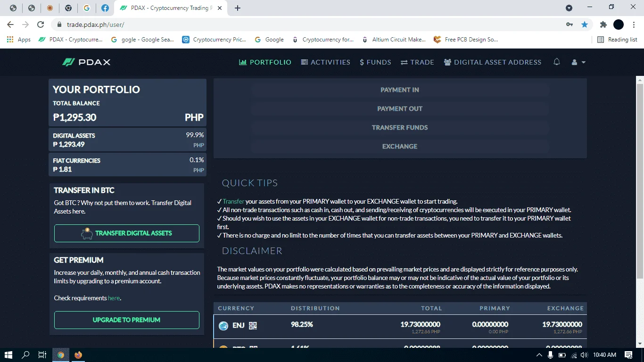
Task: Open the Windows Start menu
Action: (x=8, y=355)
